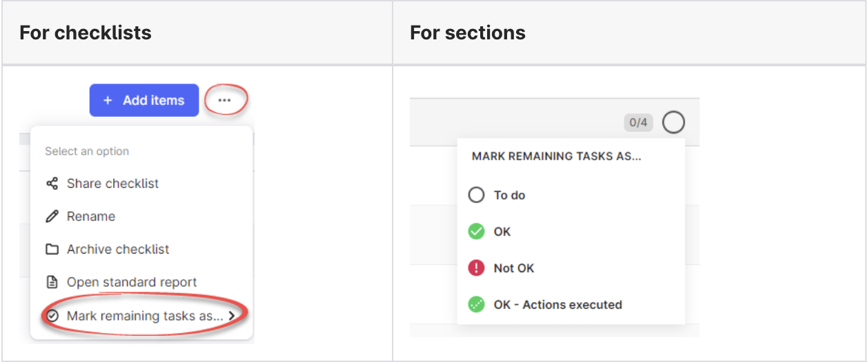Select Archive checklist option
This screenshot has height=362, width=868.
tap(118, 249)
